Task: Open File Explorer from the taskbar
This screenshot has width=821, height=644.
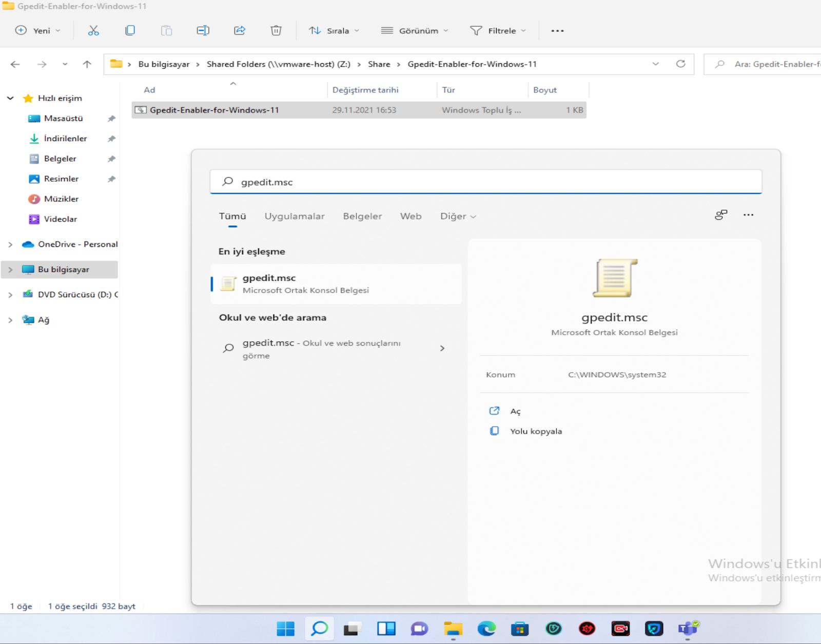Action: pyautogui.click(x=453, y=629)
